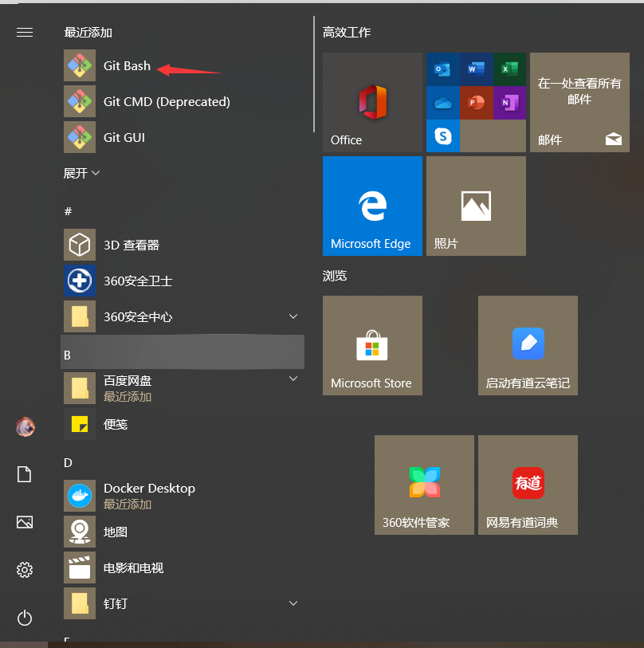The height and width of the screenshot is (648, 644).
Task: Open user account avatar
Action: click(x=25, y=427)
